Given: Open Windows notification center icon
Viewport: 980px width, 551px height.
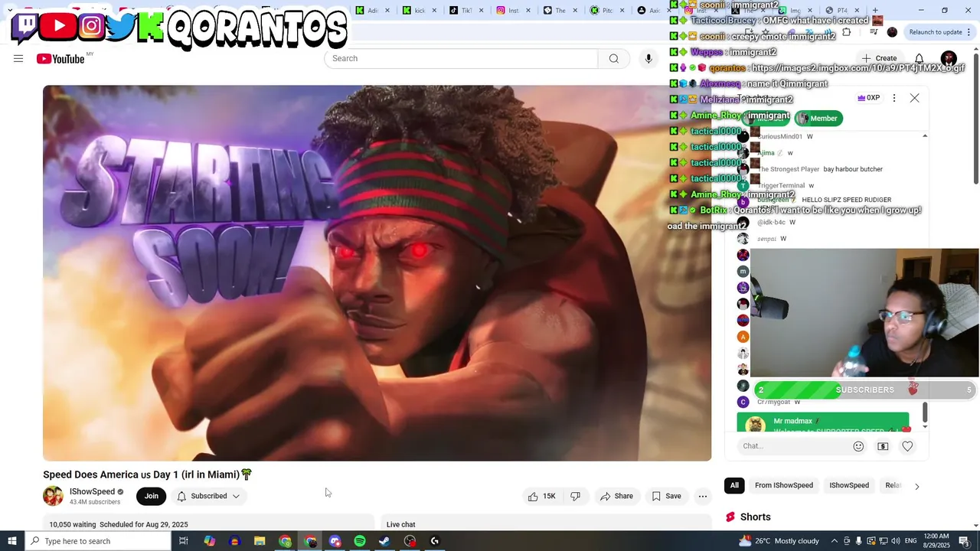Looking at the screenshot, I should coord(964,541).
